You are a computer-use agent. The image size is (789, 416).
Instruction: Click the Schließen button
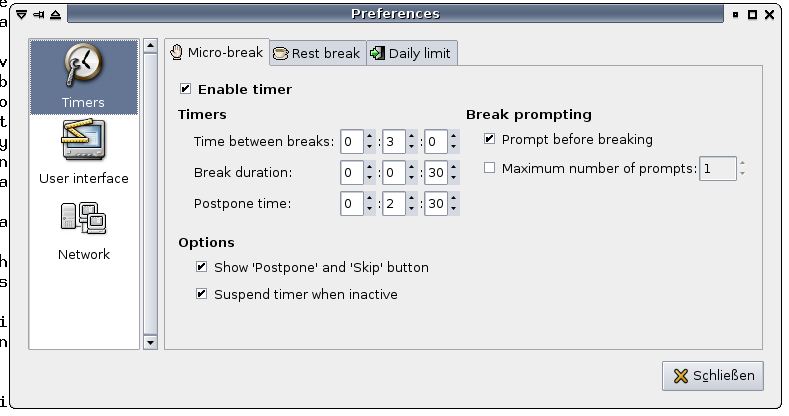point(712,376)
